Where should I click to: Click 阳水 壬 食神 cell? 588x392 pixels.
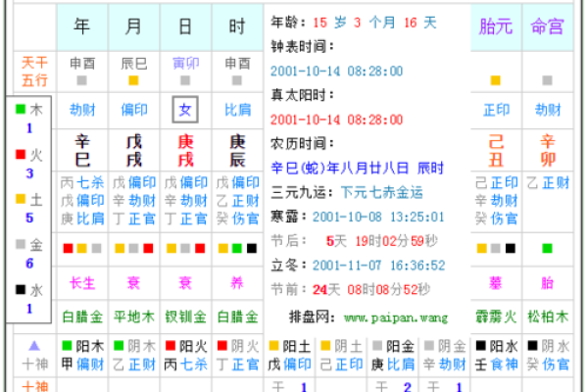pos(496,355)
